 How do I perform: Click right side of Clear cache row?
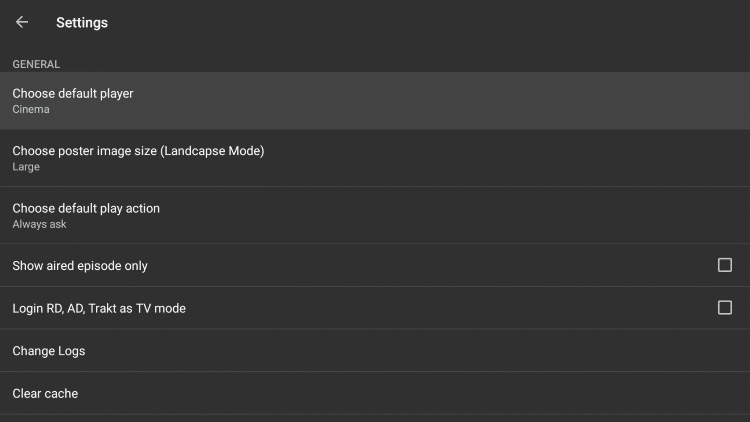pos(600,394)
